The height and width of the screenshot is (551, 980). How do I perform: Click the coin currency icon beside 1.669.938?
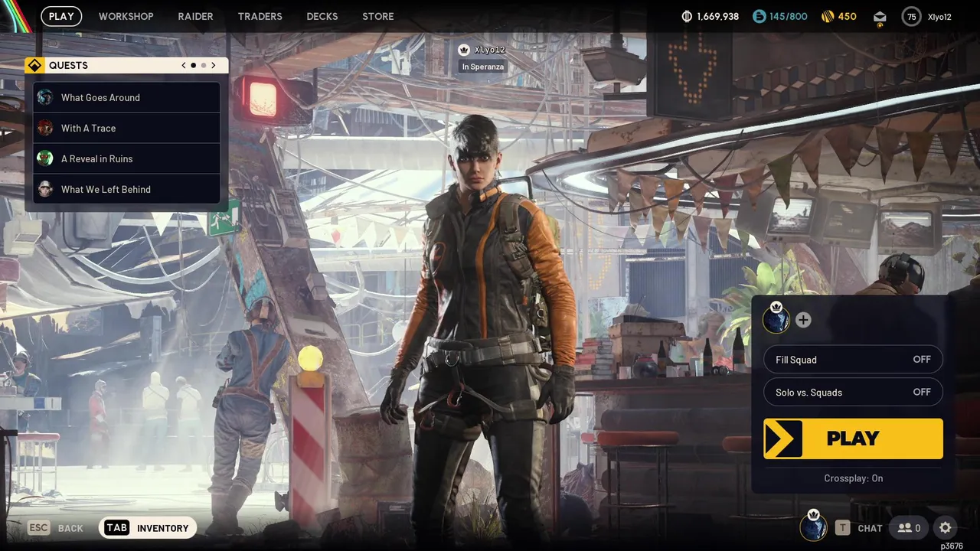click(x=687, y=16)
